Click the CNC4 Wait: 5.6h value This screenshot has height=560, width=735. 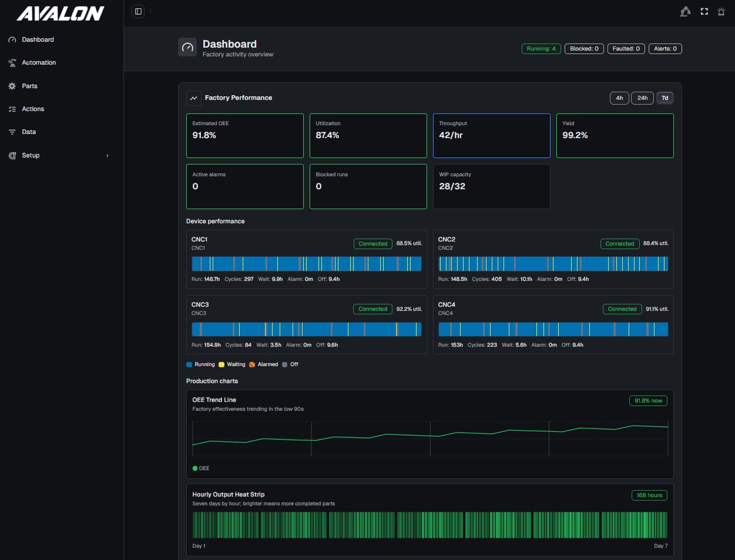click(514, 346)
